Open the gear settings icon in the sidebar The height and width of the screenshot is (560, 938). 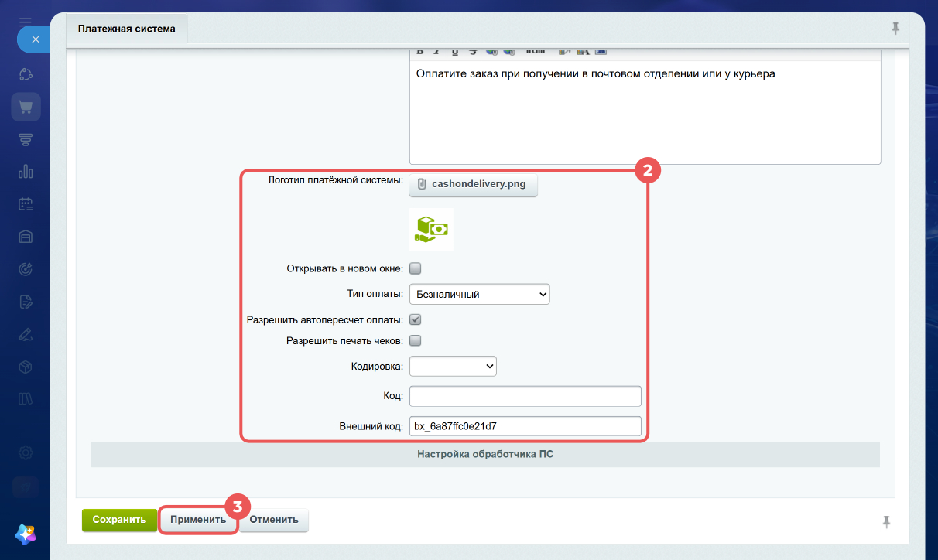pyautogui.click(x=26, y=452)
